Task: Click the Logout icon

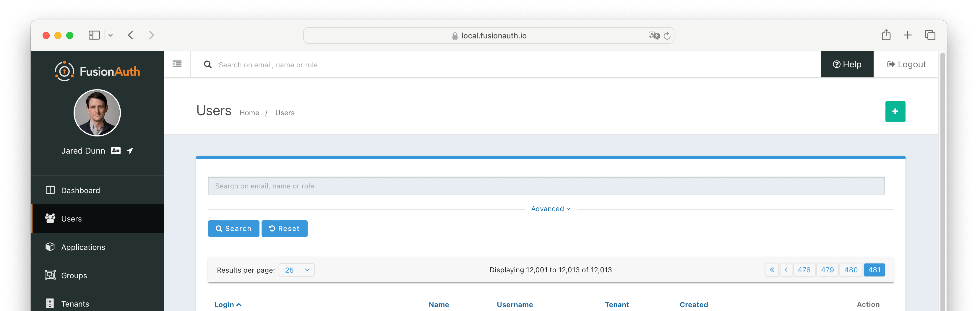Action: [891, 64]
